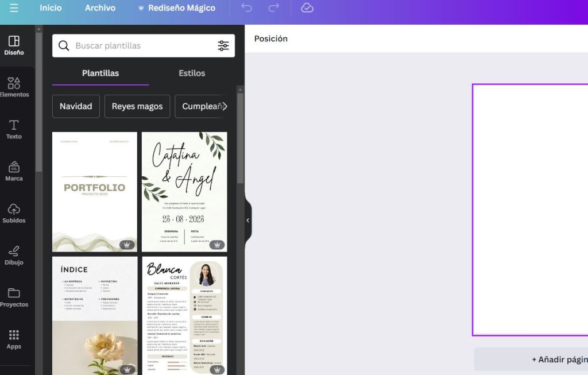Click the undo arrow icon
This screenshot has height=375, width=588.
pyautogui.click(x=246, y=8)
